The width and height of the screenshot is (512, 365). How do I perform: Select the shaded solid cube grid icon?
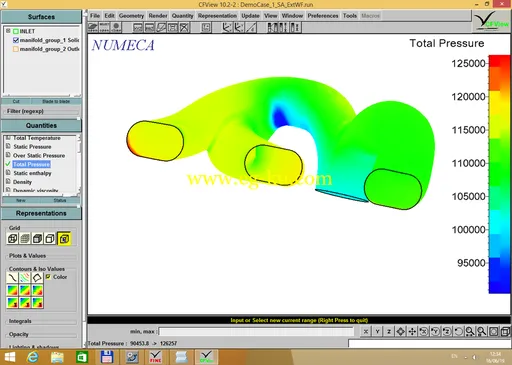[x=38, y=238]
